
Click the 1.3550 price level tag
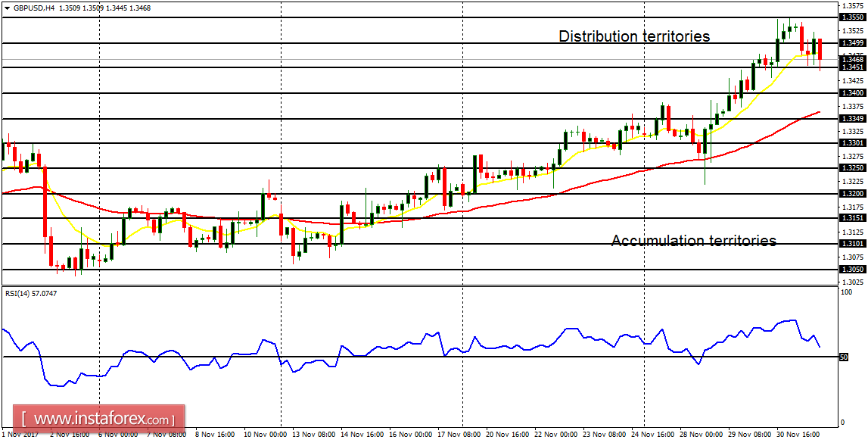852,17
